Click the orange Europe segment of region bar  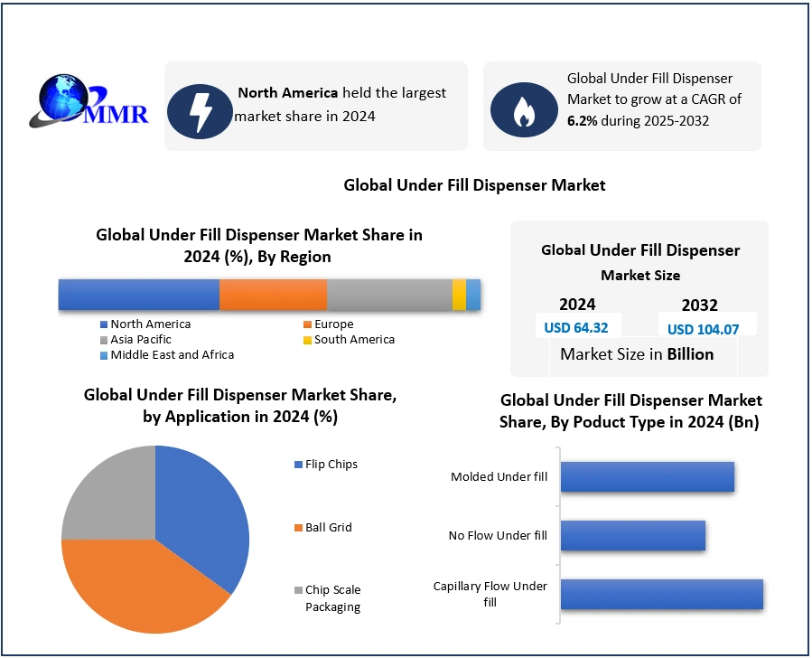273,296
